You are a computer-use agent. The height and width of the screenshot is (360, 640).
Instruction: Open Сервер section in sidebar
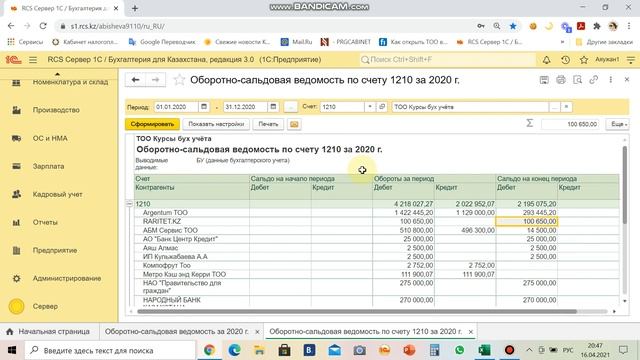pos(45,307)
